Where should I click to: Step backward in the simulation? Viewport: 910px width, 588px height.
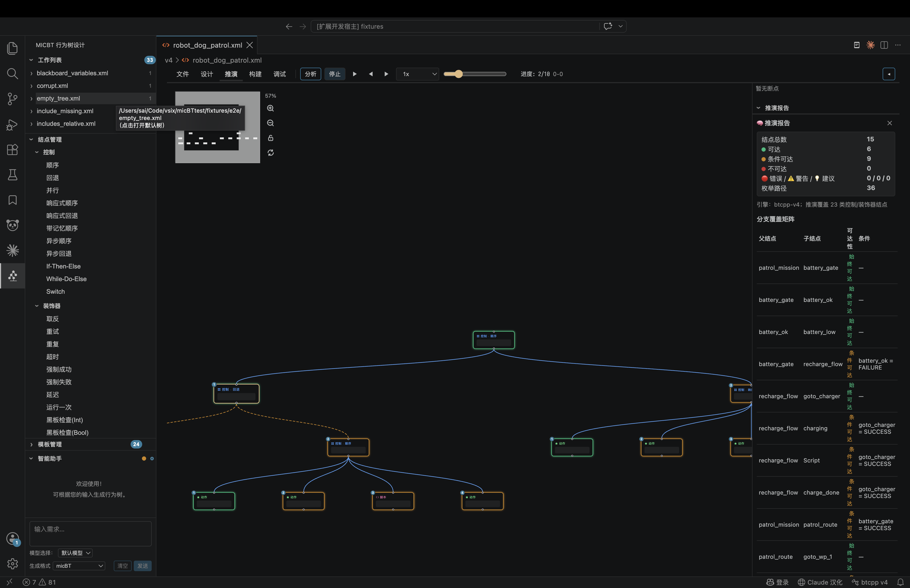coord(371,74)
